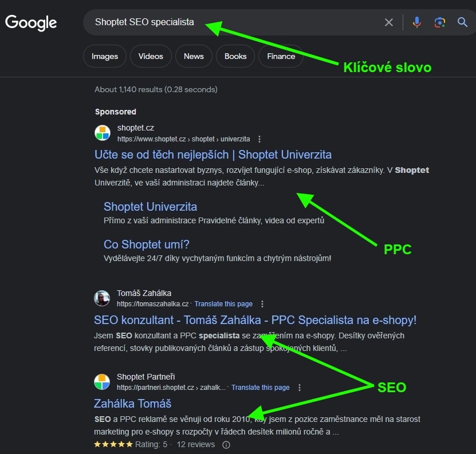Open the Shoptet Univerzita sitelink
476x454 pixels.
coord(150,207)
